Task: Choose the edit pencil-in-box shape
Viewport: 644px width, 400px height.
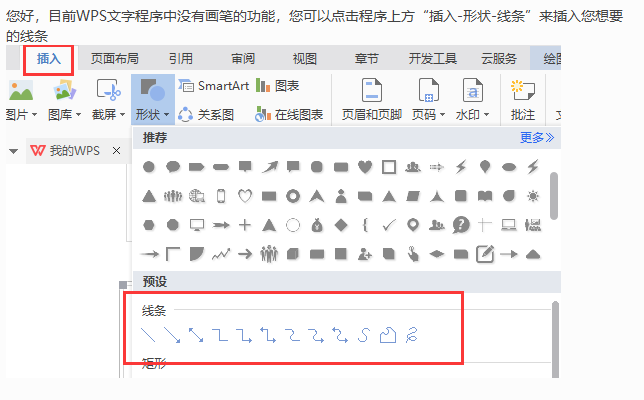Action: pos(485,254)
